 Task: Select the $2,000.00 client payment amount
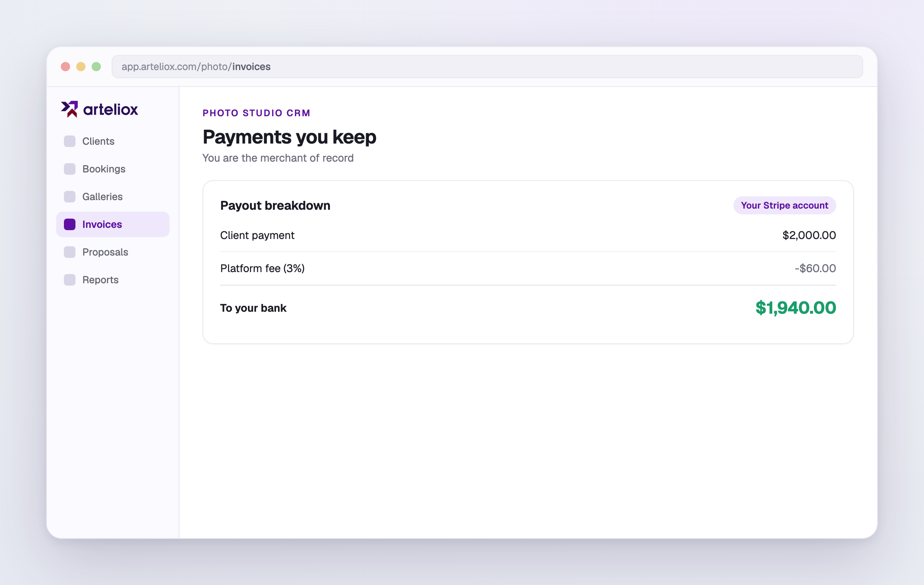[x=809, y=235]
